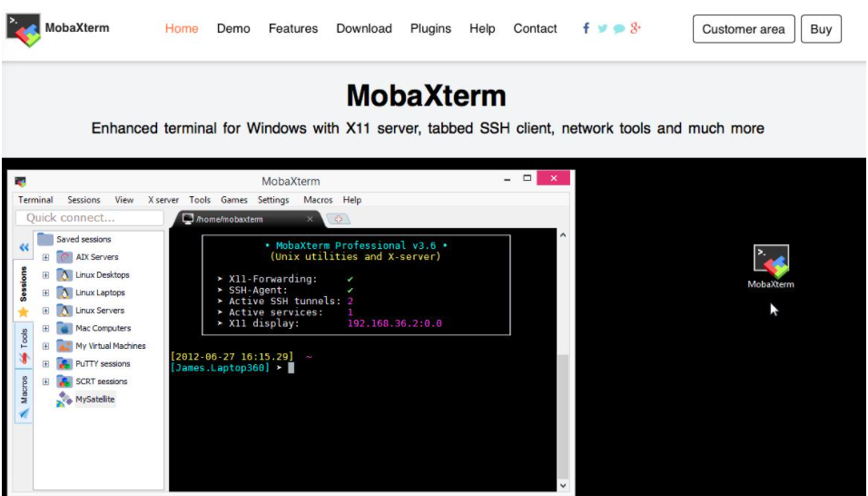Expand the Mac Computers tree node
The height and width of the screenshot is (496, 868).
pyautogui.click(x=46, y=328)
